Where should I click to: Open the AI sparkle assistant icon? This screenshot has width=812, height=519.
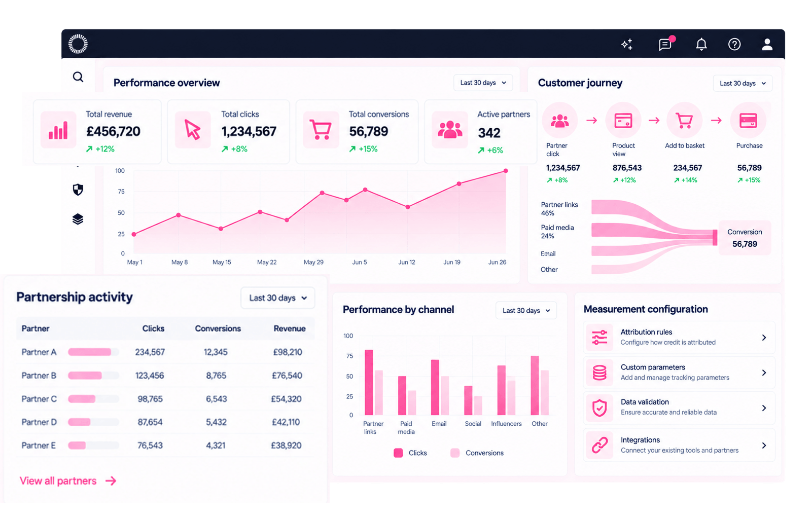pyautogui.click(x=627, y=45)
